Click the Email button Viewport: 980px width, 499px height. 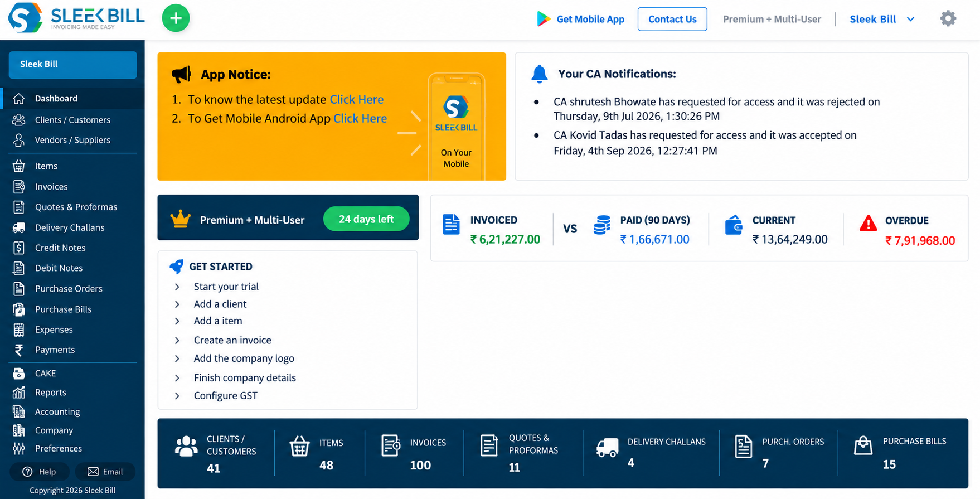(x=105, y=472)
